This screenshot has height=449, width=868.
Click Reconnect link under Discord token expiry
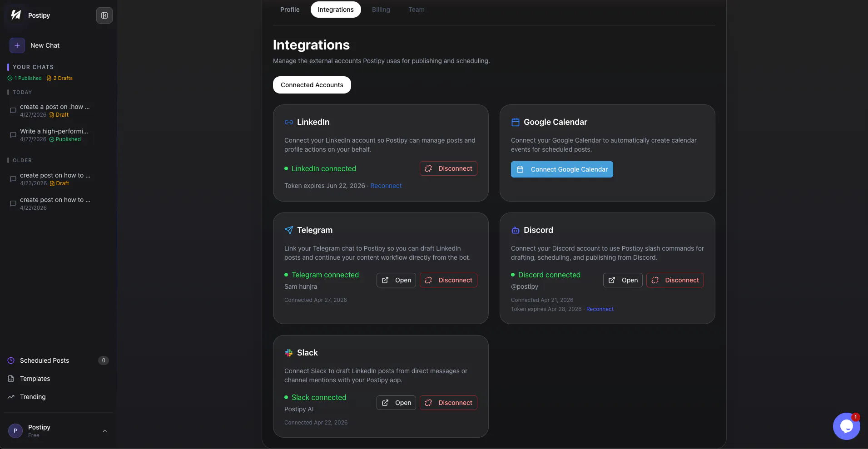pos(600,309)
